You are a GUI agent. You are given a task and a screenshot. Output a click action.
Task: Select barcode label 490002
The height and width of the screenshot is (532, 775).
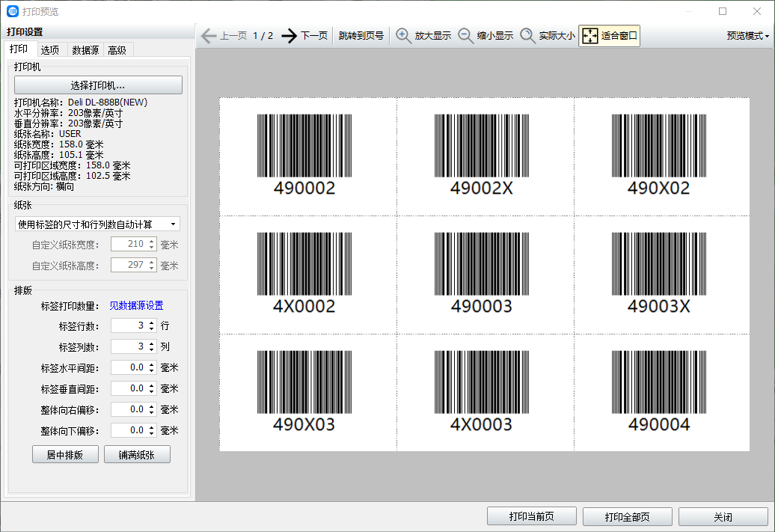pos(304,155)
